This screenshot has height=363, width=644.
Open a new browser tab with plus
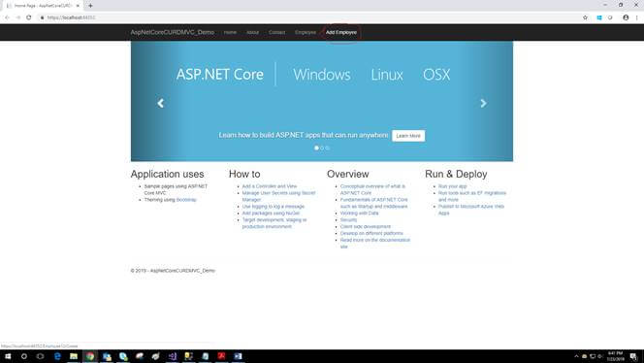click(x=90, y=6)
